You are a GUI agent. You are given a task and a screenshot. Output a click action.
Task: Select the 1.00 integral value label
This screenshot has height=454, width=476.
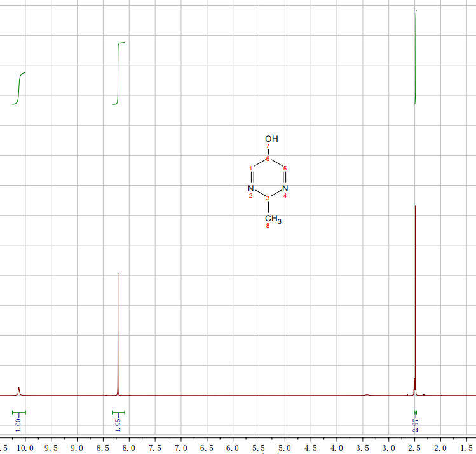click(x=18, y=422)
